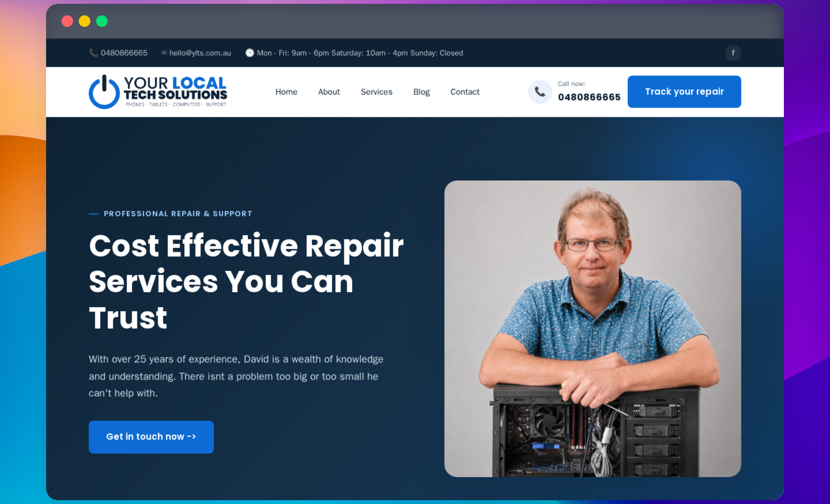This screenshot has width=830, height=504.
Task: Click the green maximize window button
Action: (102, 21)
